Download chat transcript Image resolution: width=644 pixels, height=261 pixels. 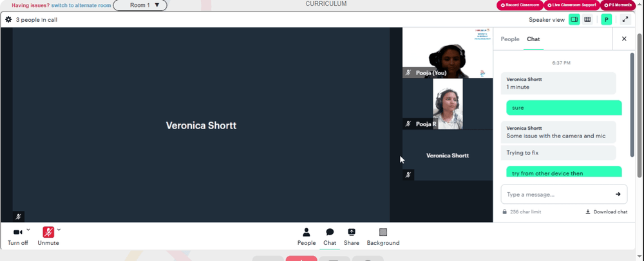[606, 212]
